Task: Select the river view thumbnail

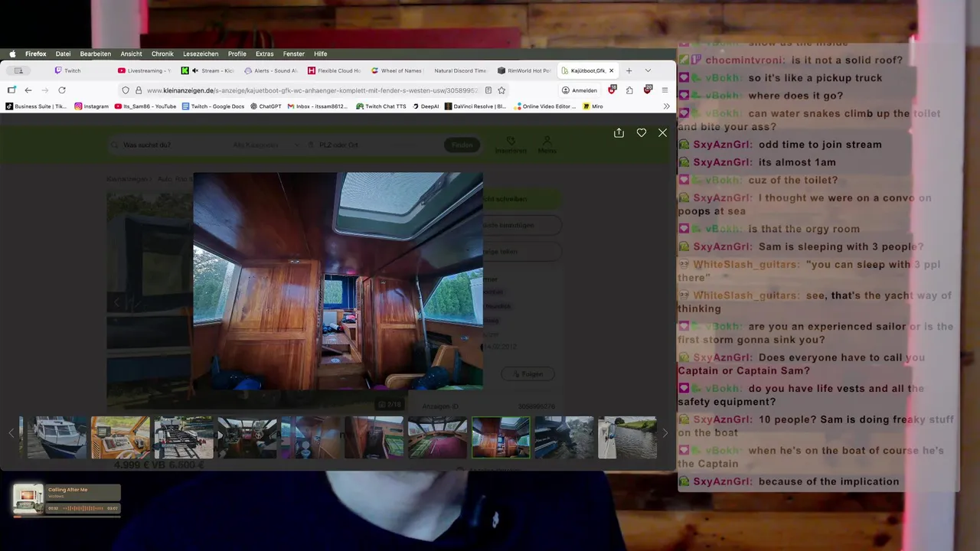Action: (627, 438)
